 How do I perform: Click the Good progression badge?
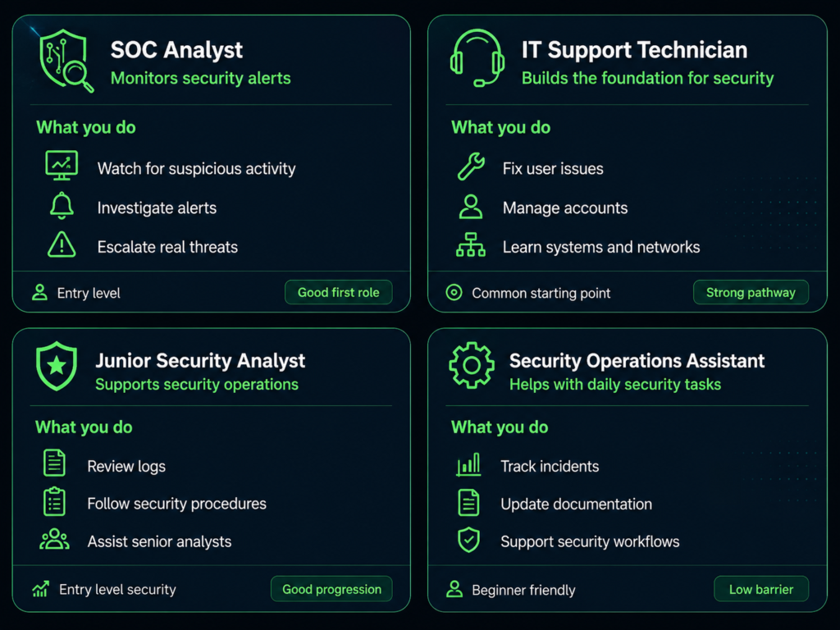pos(331,589)
